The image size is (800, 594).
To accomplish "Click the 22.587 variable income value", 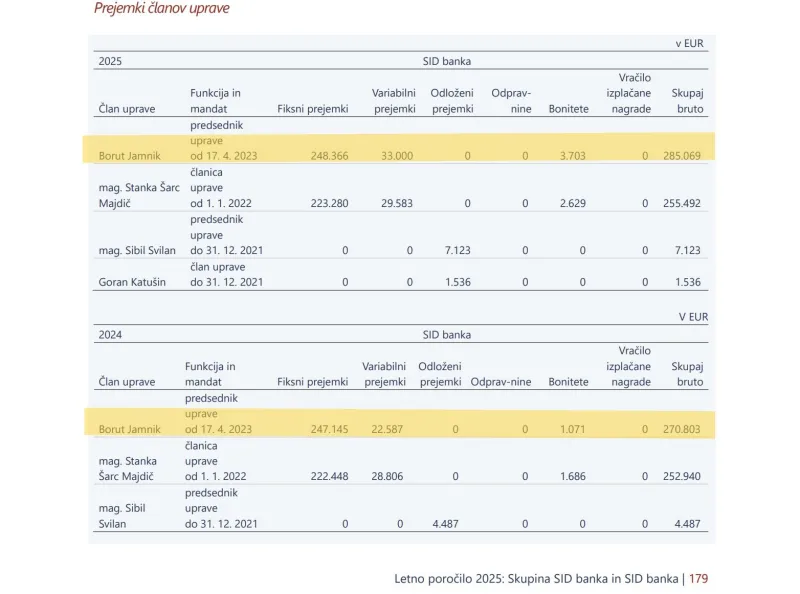I will point(387,429).
